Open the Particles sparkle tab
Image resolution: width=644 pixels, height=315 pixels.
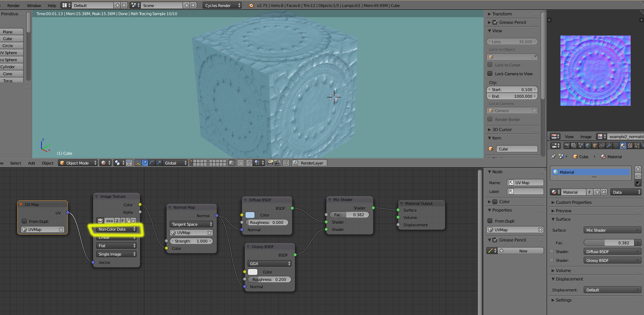637,146
